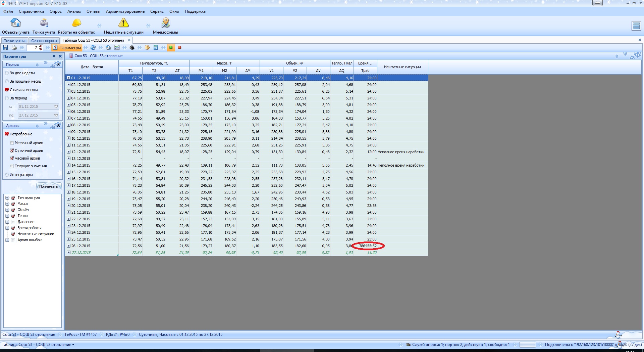Viewport: 644px width, 352px height.
Task: Open the Анализ menu
Action: pos(74,11)
